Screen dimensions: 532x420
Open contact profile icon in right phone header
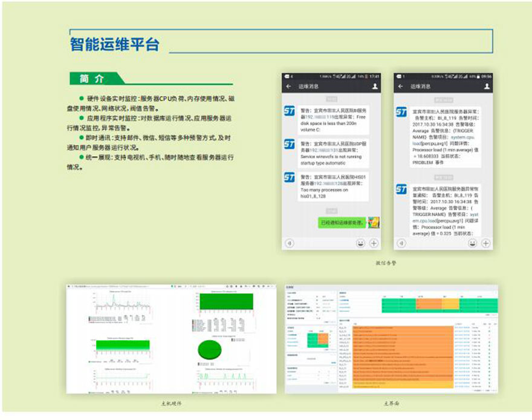click(x=487, y=87)
